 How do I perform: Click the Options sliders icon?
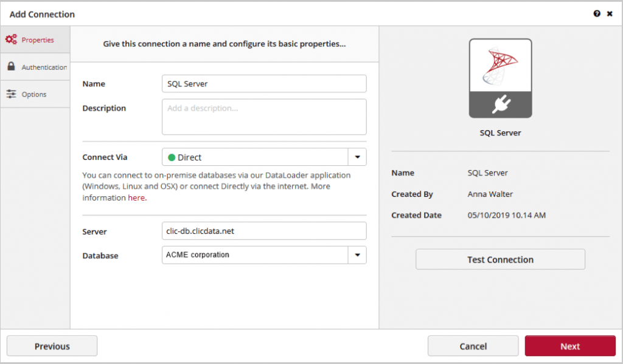pyautogui.click(x=11, y=94)
